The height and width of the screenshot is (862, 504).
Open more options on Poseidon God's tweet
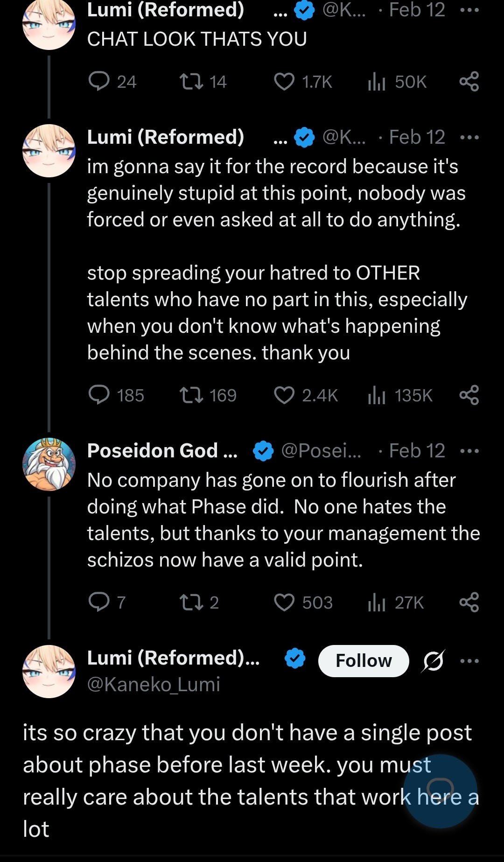[469, 451]
